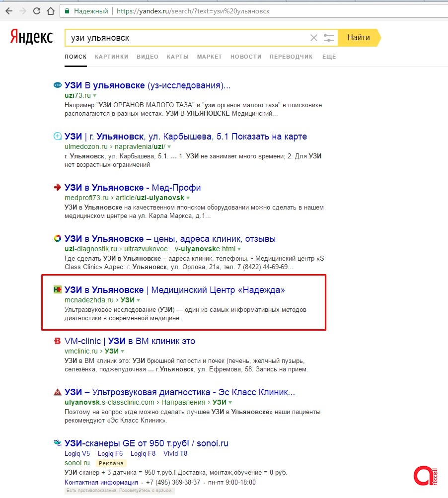Expand the arrow after uzi-diagnostik.ru URL

(x=239, y=249)
